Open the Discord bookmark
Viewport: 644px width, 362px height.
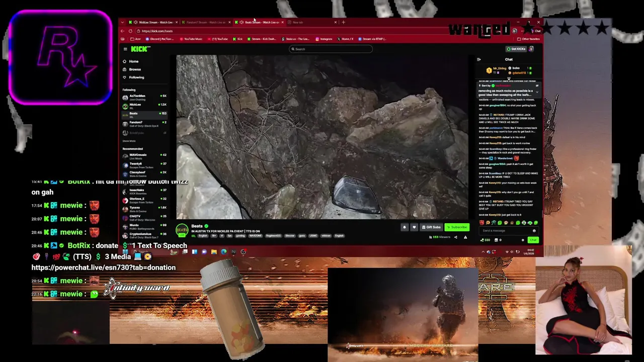click(160, 39)
